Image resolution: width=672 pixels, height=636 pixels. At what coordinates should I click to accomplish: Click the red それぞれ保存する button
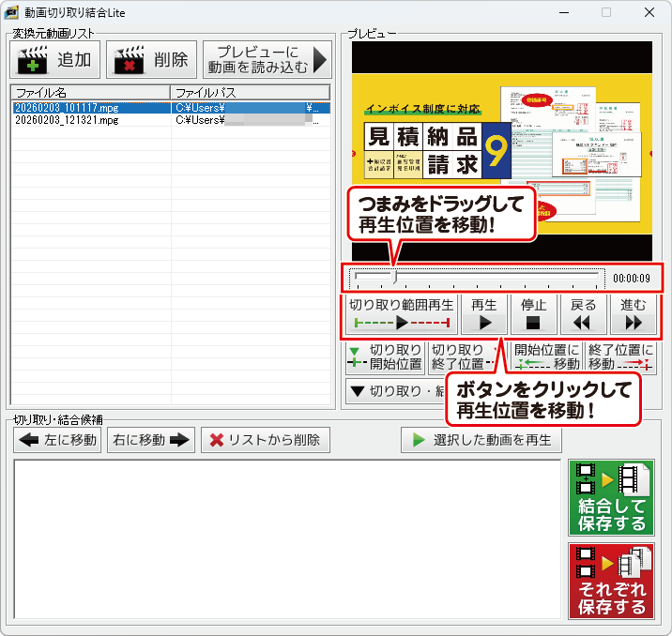[611, 581]
